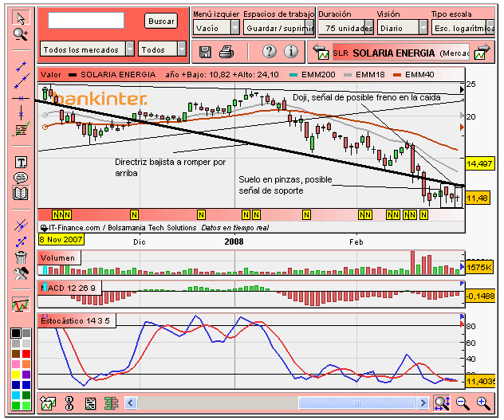Open the 75 unidades duration dropdown
The height and width of the screenshot is (420, 504).
(x=346, y=28)
